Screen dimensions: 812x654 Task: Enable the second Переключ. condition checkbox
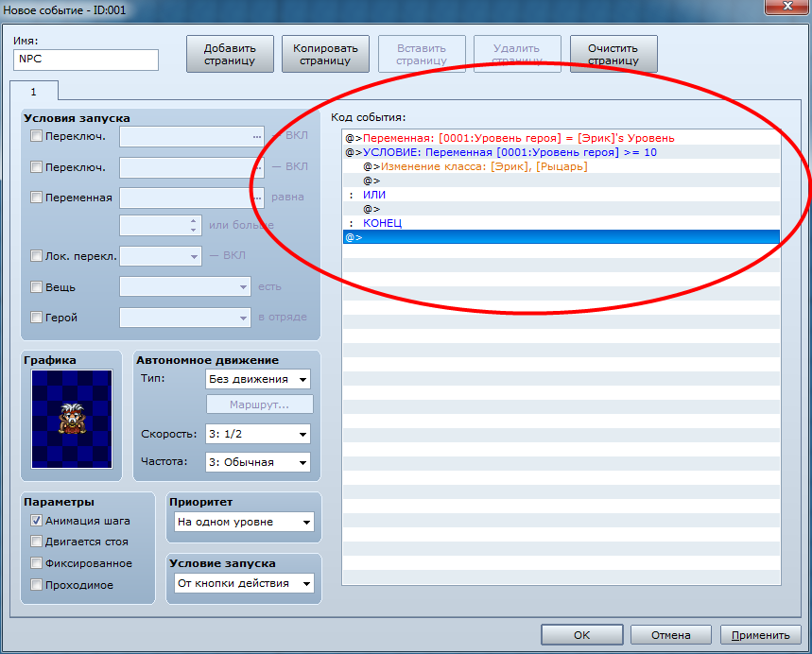click(36, 166)
